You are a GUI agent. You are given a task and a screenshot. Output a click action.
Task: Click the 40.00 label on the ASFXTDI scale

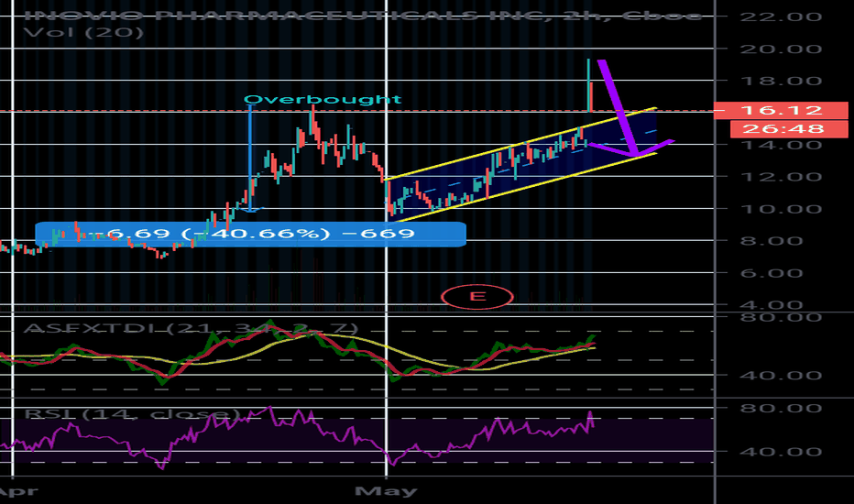781,376
